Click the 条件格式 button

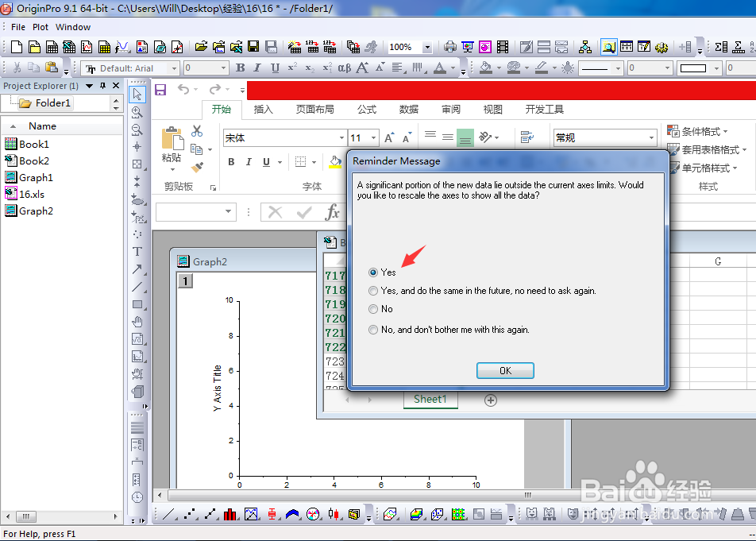(x=697, y=131)
